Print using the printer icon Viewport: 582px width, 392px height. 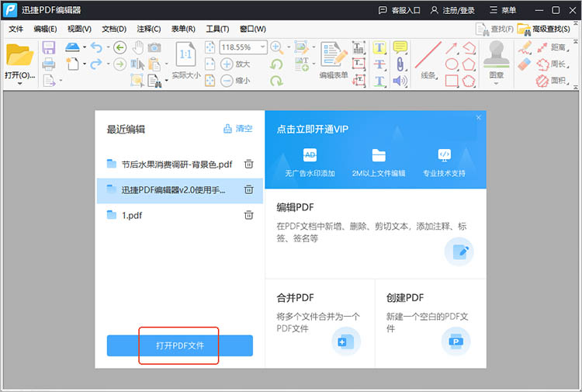pos(49,64)
